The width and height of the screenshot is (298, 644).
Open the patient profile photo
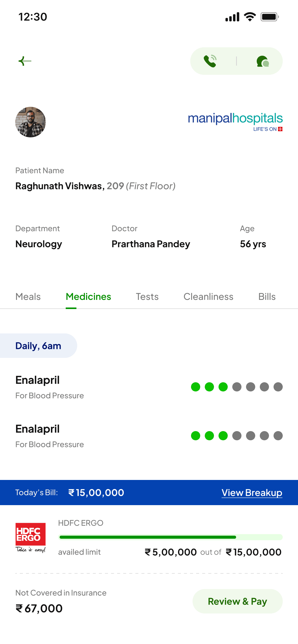31,122
